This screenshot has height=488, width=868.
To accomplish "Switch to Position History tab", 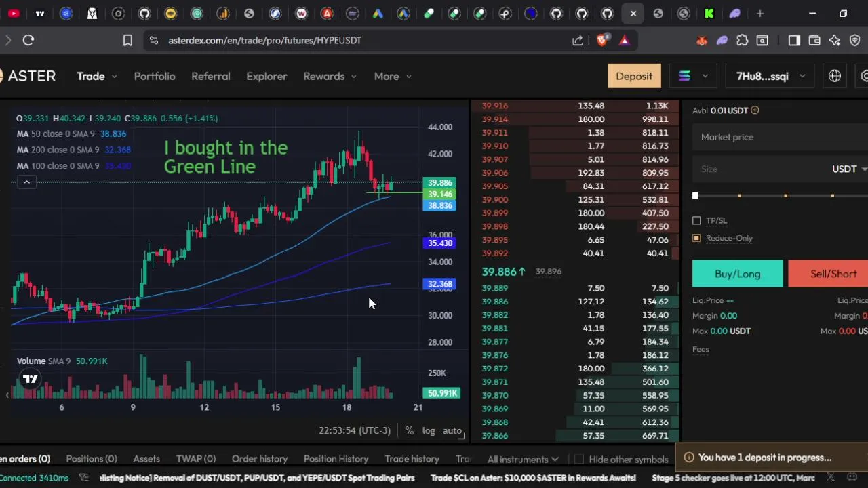I will (336, 459).
